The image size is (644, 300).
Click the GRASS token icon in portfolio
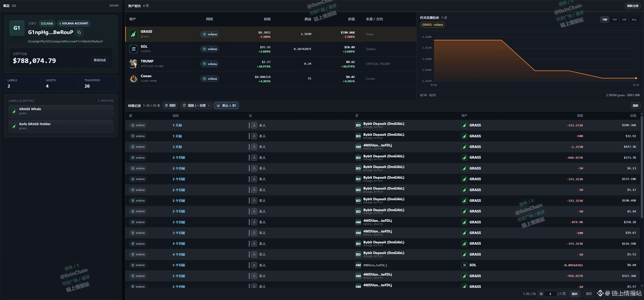coord(133,34)
